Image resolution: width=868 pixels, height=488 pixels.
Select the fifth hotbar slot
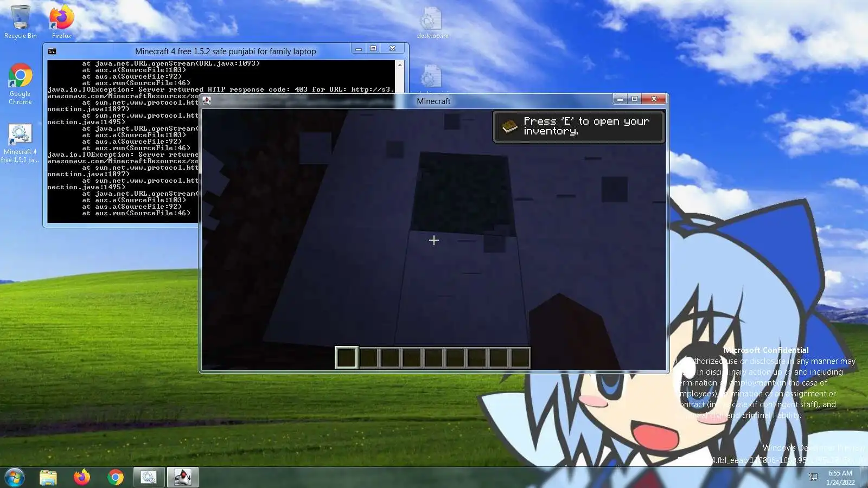(433, 357)
